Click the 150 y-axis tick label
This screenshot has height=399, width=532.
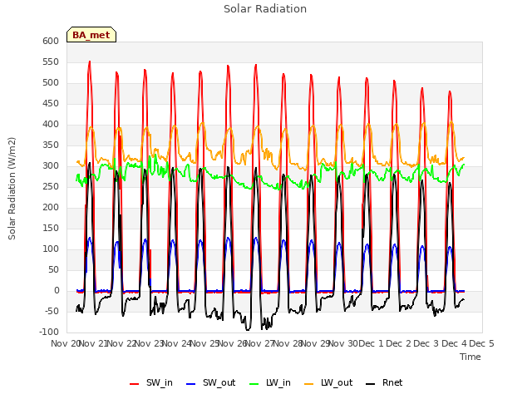(x=51, y=229)
